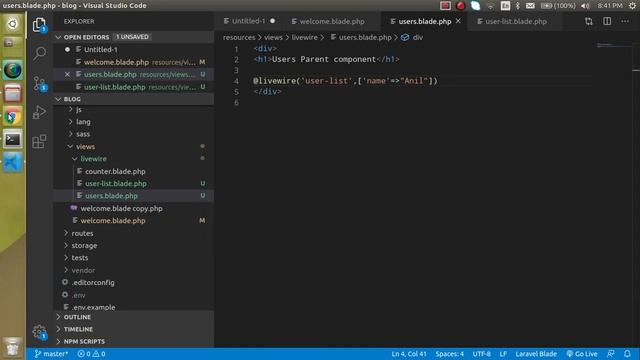Open the notifications bell

coord(627,354)
